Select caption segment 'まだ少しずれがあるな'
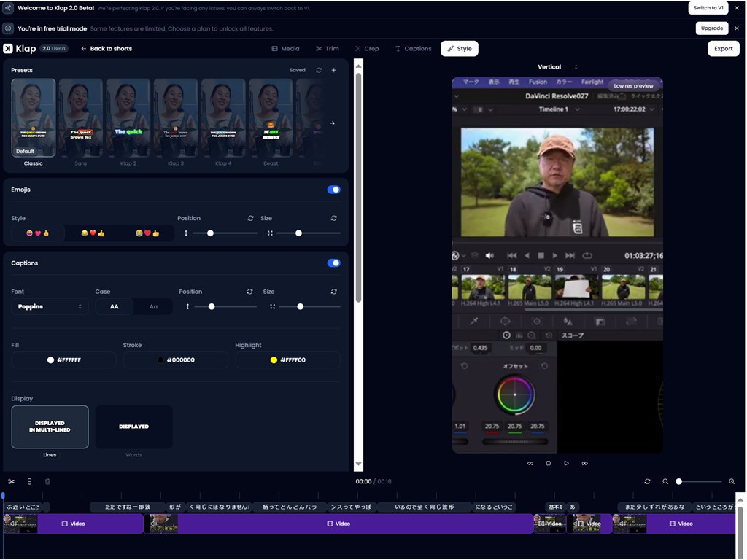The height and width of the screenshot is (560, 747). click(x=654, y=507)
